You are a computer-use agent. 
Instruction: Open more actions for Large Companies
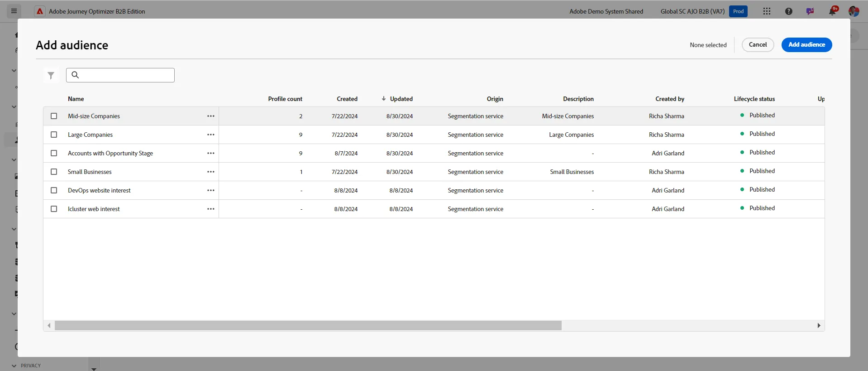coord(211,135)
